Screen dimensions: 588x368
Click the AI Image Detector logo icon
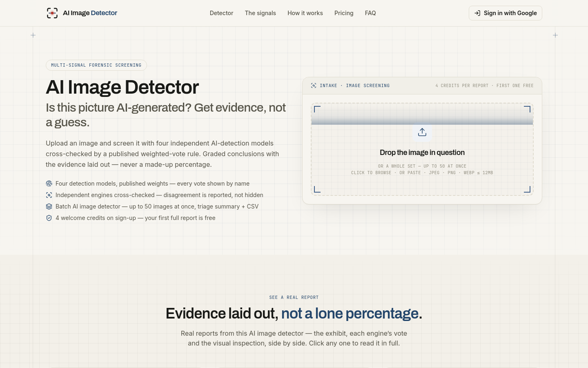52,13
